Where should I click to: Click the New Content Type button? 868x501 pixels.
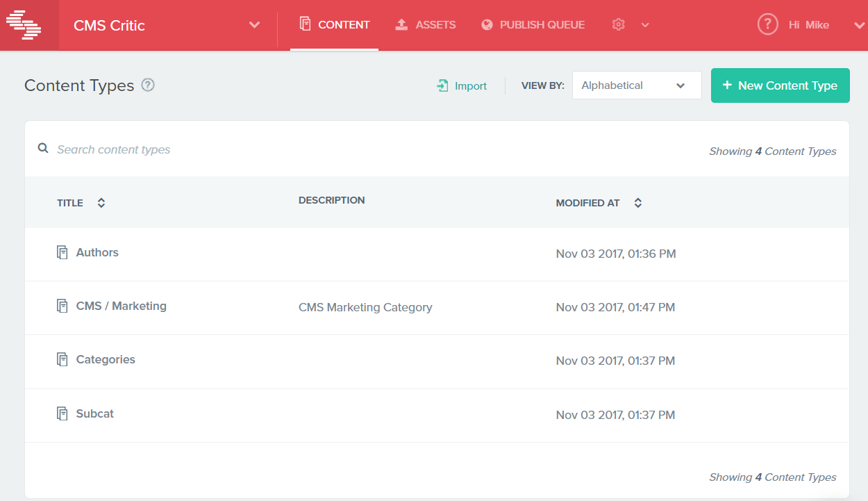tap(779, 85)
